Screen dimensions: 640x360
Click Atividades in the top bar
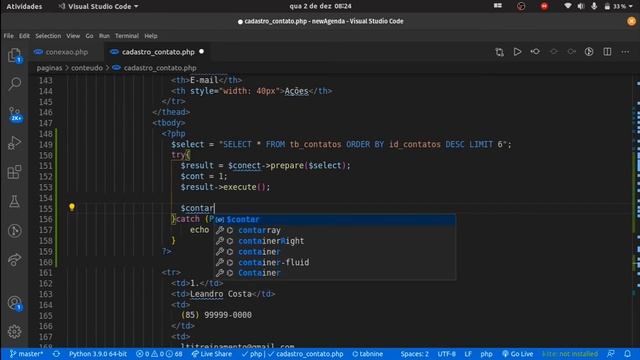[x=24, y=6]
